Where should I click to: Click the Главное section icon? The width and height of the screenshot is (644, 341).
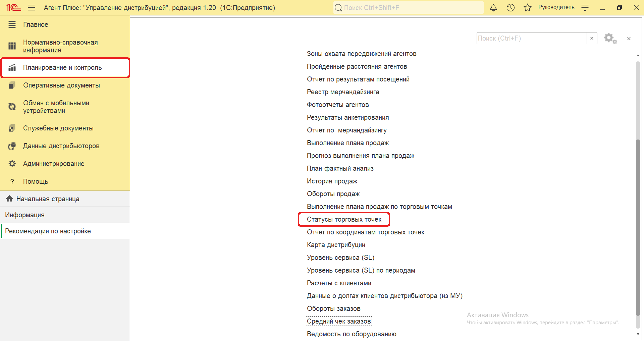pos(12,24)
